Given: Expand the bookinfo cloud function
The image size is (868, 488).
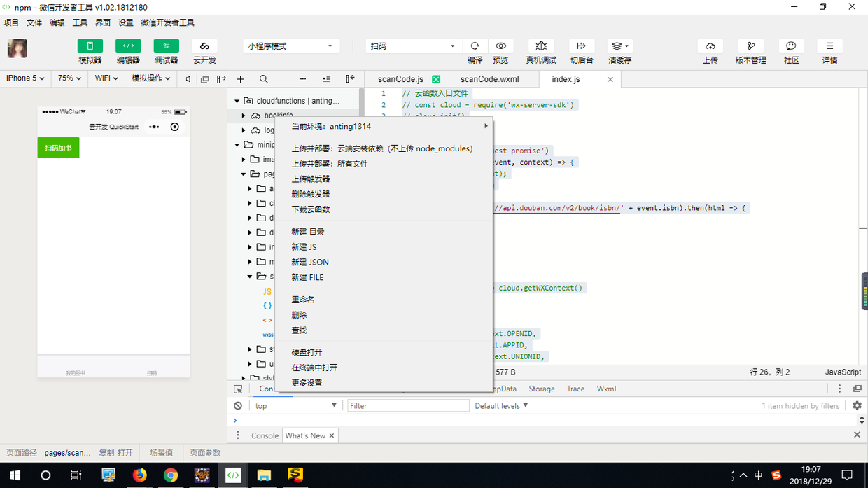Looking at the screenshot, I should (x=244, y=116).
